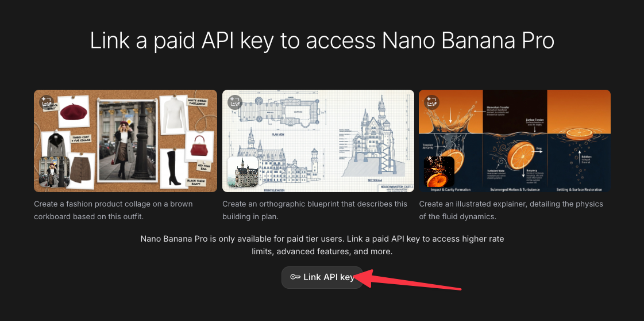
Task: Click the black suede boots in the collage
Action: pyautogui.click(x=173, y=167)
